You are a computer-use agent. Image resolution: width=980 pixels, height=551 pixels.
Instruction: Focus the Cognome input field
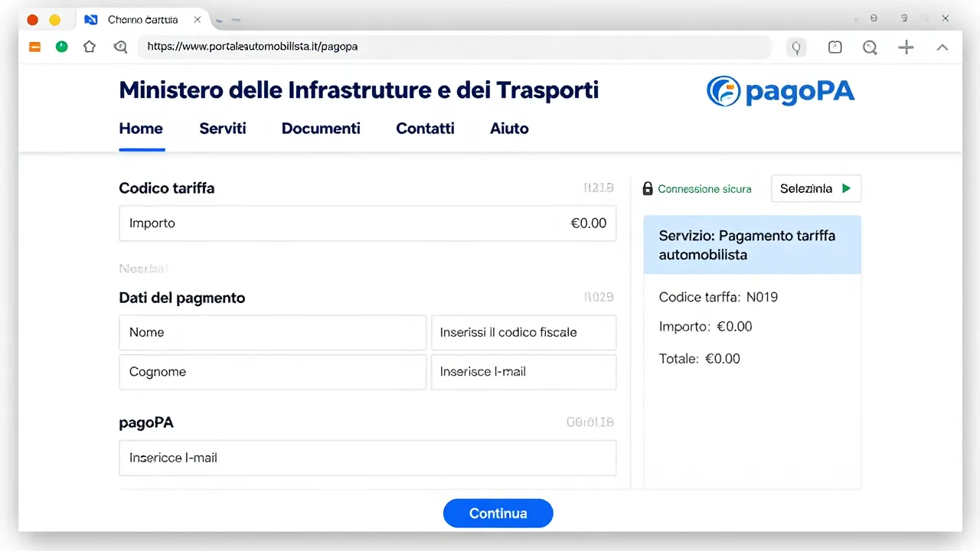click(273, 372)
